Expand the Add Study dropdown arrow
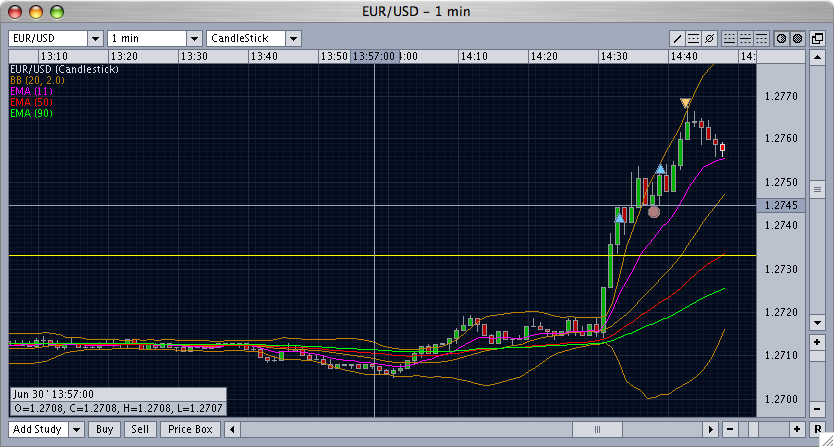This screenshot has width=834, height=447. 76,429
